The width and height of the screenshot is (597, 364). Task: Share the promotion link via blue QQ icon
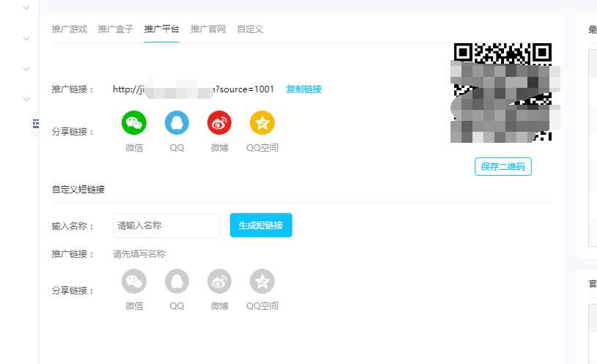click(177, 123)
